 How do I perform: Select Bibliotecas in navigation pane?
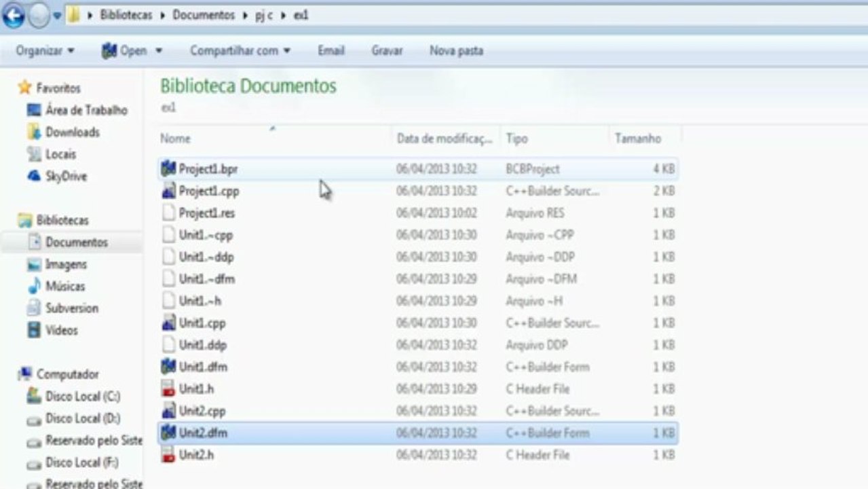tap(62, 220)
